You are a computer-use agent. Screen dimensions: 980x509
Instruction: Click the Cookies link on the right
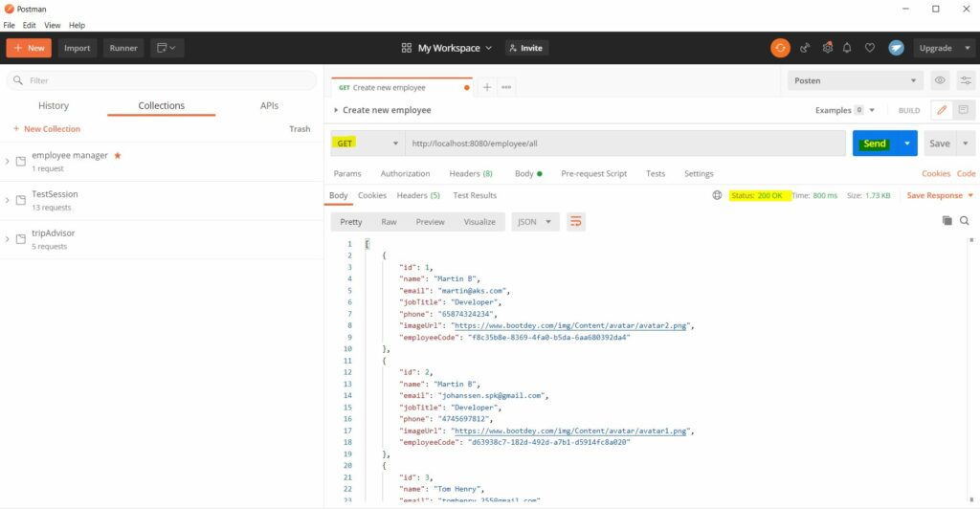936,173
